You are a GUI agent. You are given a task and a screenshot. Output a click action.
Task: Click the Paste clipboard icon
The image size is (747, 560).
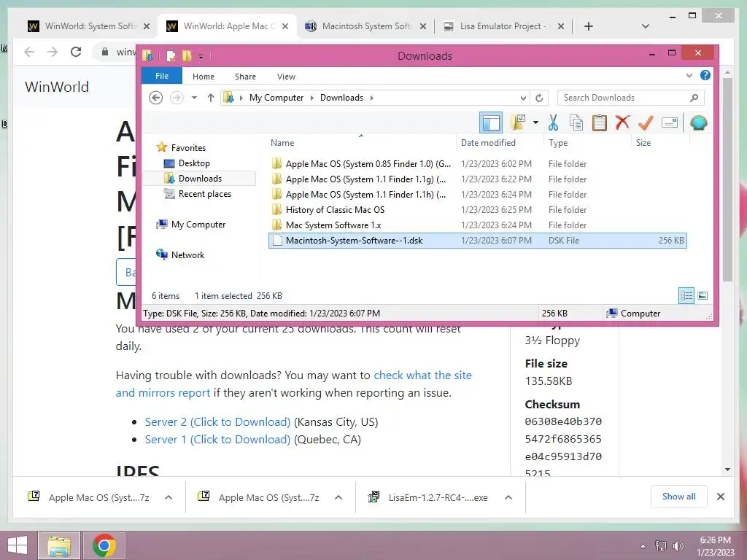[x=600, y=122]
